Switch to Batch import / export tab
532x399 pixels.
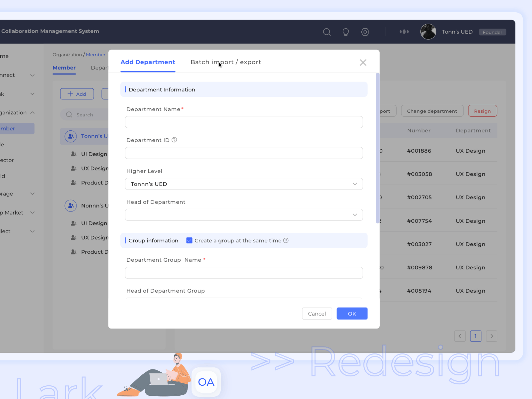[226, 62]
